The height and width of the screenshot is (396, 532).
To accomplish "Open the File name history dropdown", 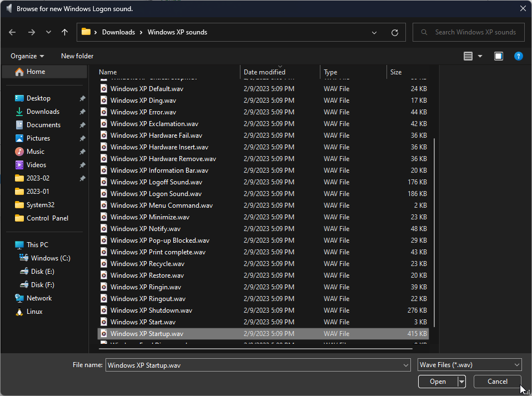I will pos(405,365).
